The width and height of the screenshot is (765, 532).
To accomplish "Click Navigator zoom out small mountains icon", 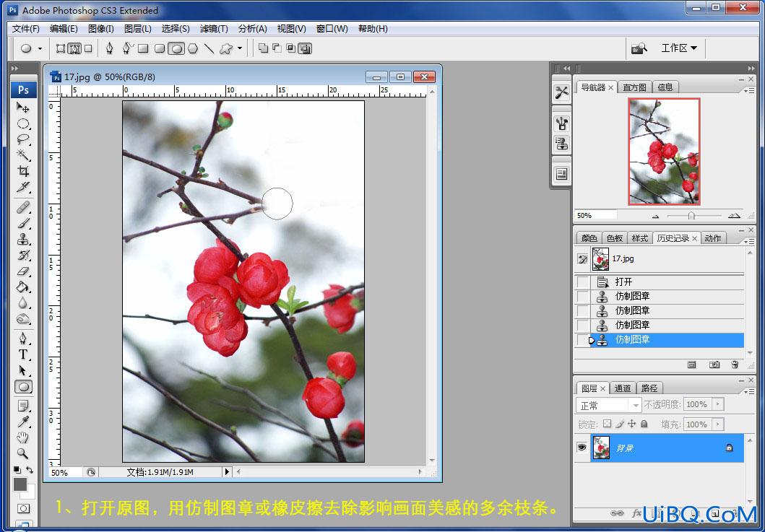I will click(x=655, y=216).
